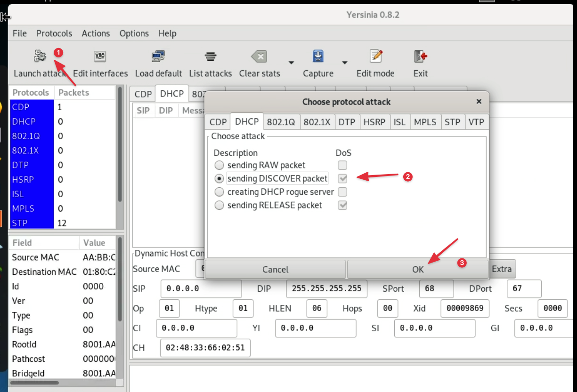Cancel the protocol attack dialog
Screen dimensions: 577x392
275,270
